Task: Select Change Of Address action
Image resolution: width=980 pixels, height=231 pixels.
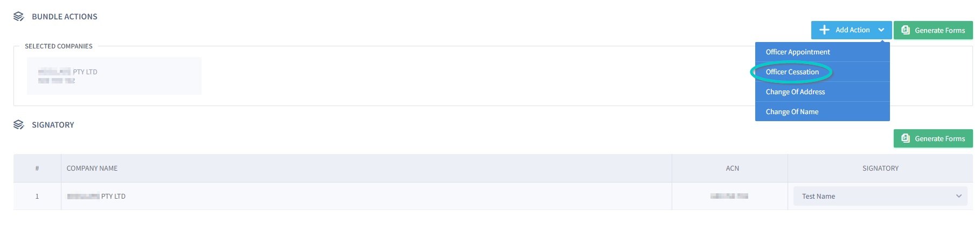Action: (795, 92)
